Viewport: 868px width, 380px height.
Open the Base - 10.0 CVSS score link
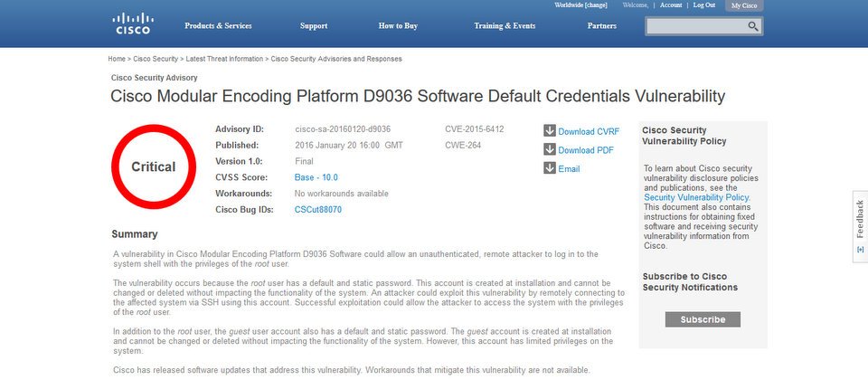[x=316, y=178]
